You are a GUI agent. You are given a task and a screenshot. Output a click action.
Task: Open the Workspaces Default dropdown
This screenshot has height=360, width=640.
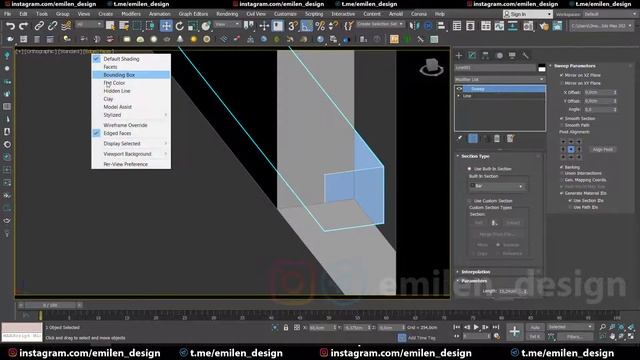point(610,14)
